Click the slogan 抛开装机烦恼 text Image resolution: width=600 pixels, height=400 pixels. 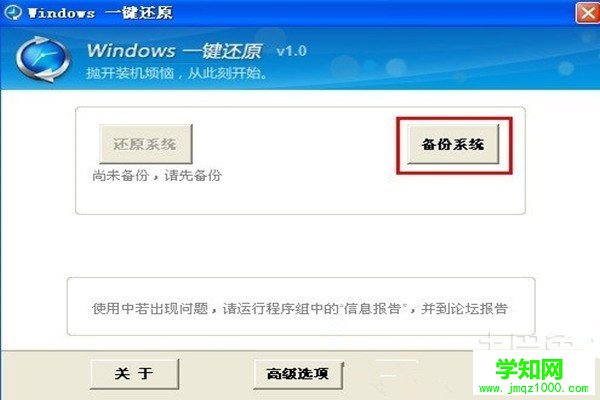pos(130,73)
